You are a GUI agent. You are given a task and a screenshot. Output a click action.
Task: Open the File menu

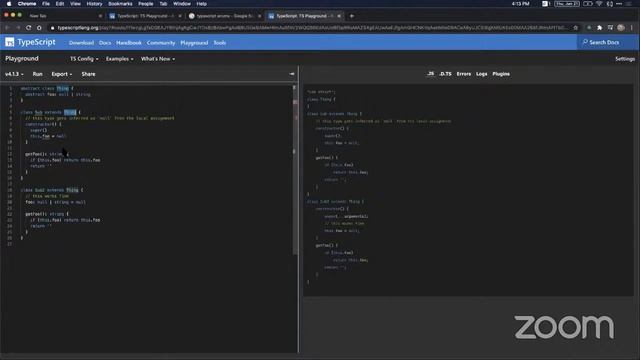[x=46, y=4]
